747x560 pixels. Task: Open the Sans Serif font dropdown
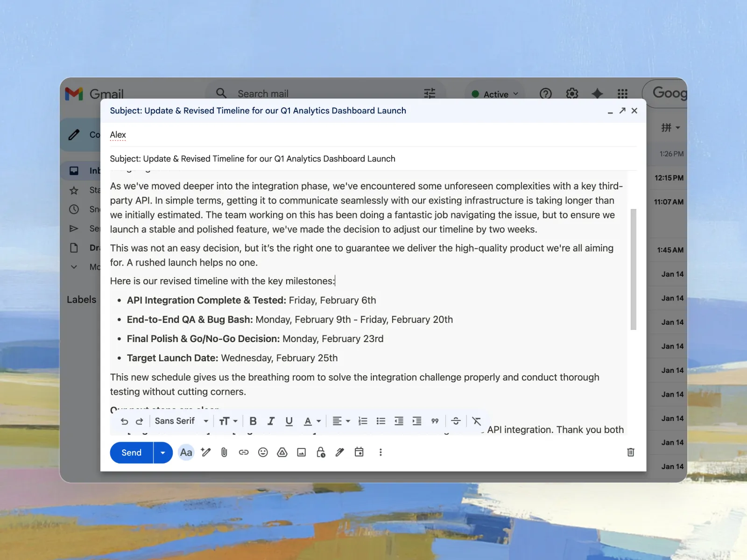click(x=181, y=421)
